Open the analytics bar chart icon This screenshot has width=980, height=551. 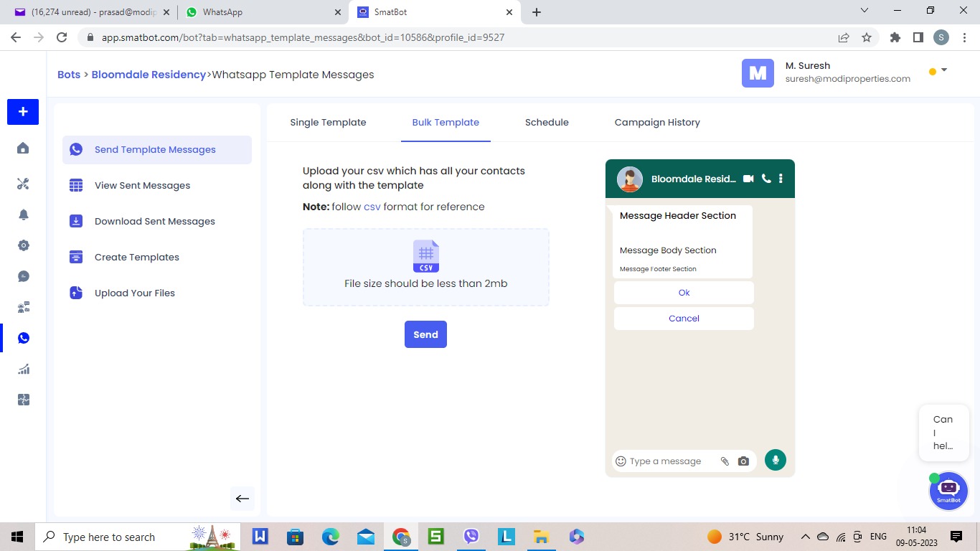coord(23,369)
